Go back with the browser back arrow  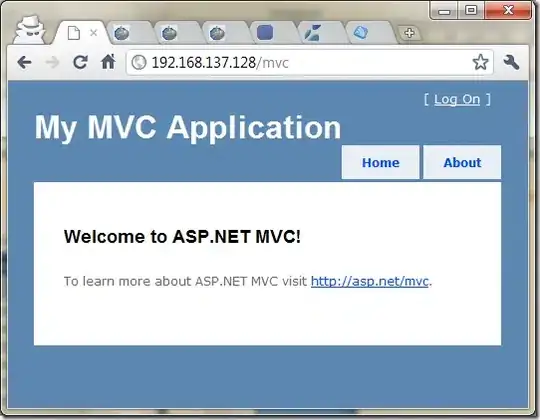(x=24, y=63)
